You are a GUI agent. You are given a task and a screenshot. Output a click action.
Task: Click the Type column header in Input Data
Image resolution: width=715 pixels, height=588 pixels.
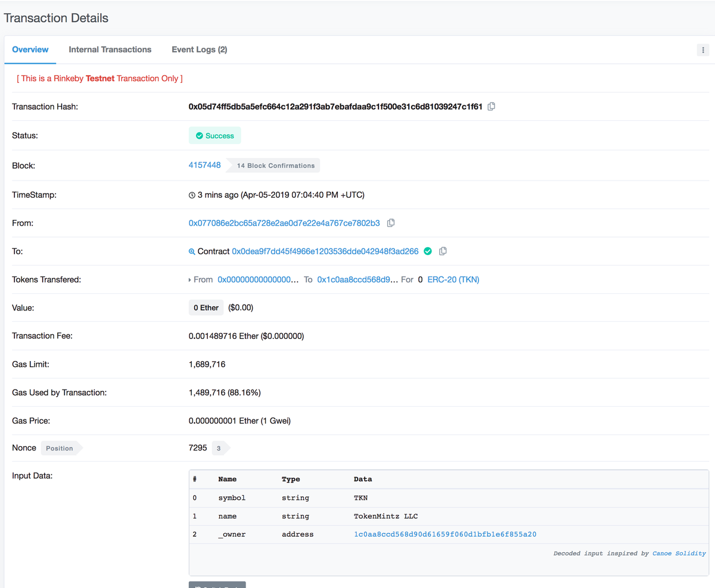pyautogui.click(x=291, y=479)
